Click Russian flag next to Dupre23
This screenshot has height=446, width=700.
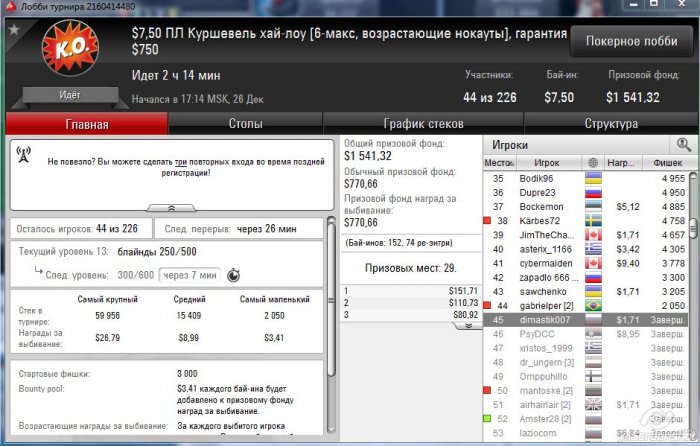(x=593, y=192)
